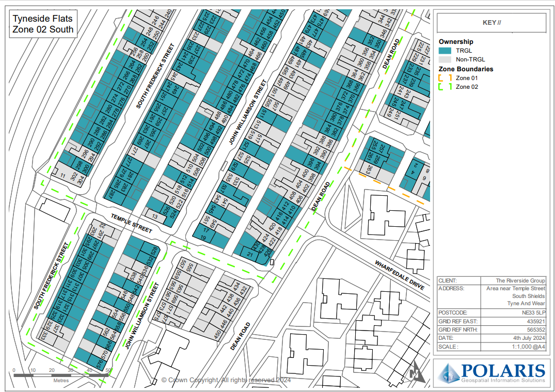Click the Non-TRGL grey ownership swatch
This screenshot has height=392, width=555.
[x=445, y=59]
